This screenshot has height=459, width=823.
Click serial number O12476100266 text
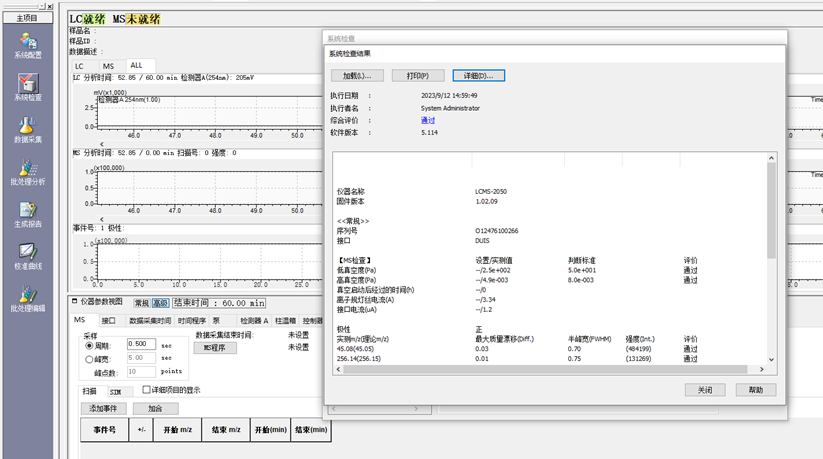click(x=497, y=231)
